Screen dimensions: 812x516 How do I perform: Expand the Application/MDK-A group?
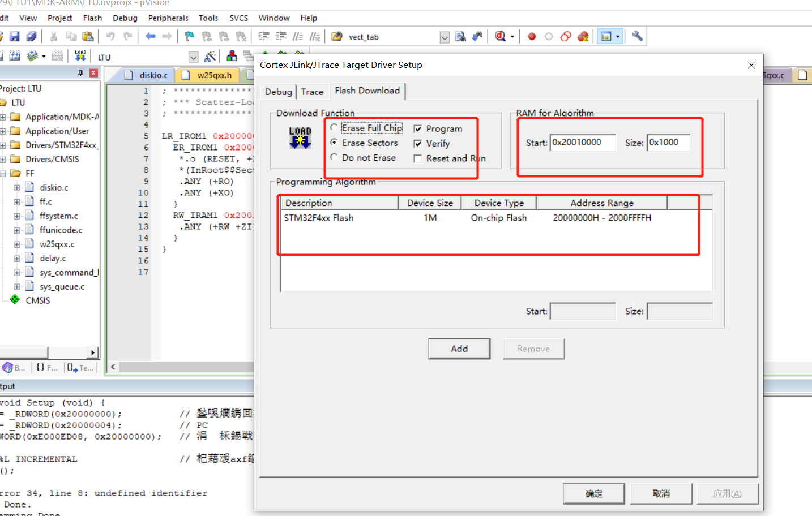pos(3,117)
